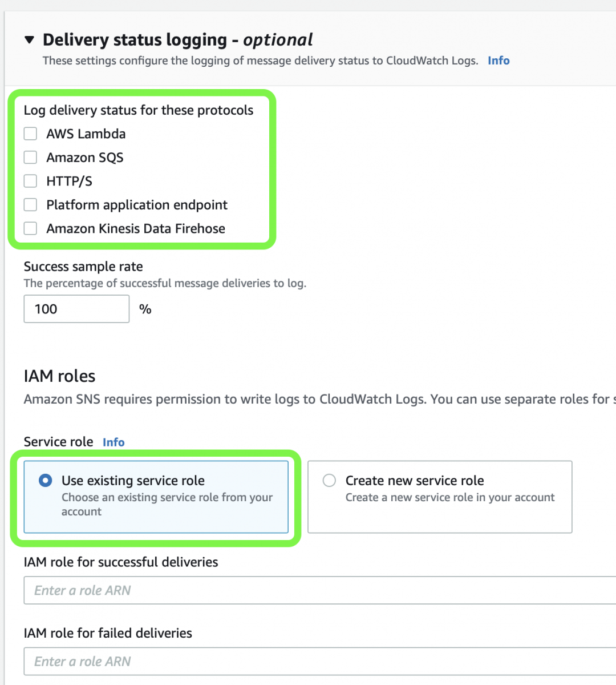Click IAM role for successful deliveries field

coord(319,590)
